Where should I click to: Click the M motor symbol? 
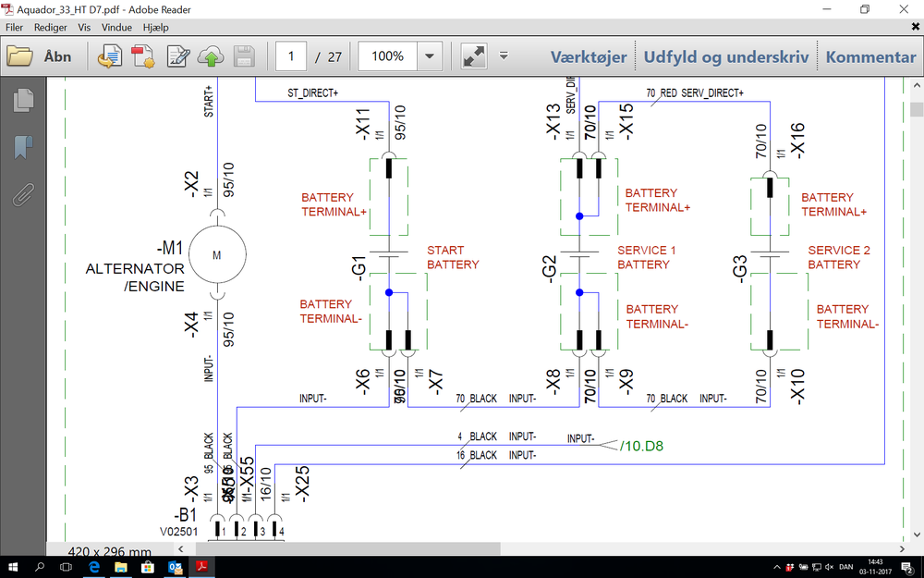[217, 255]
